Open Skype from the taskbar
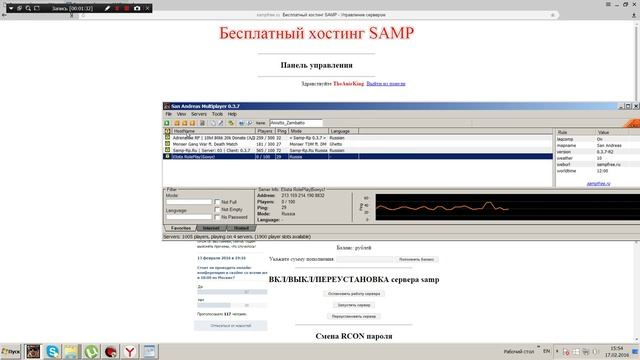Image resolution: width=640 pixels, height=360 pixels. (52, 351)
